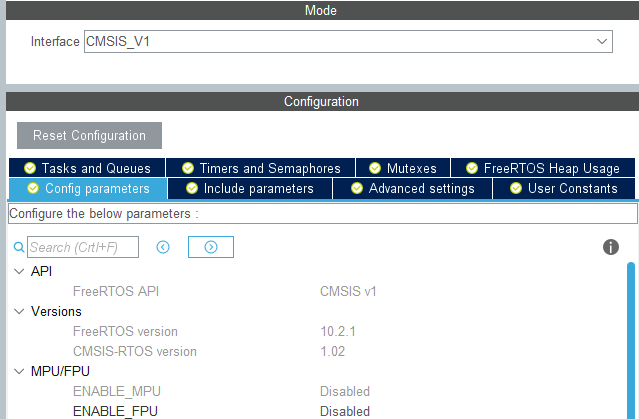
Task: Click the search magnifier icon
Action: [x=19, y=247]
